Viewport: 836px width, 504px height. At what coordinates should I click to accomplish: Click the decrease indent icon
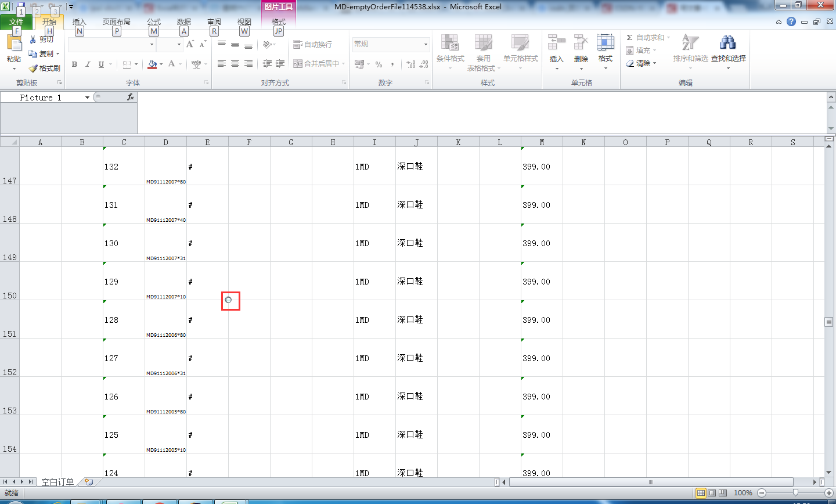click(267, 64)
